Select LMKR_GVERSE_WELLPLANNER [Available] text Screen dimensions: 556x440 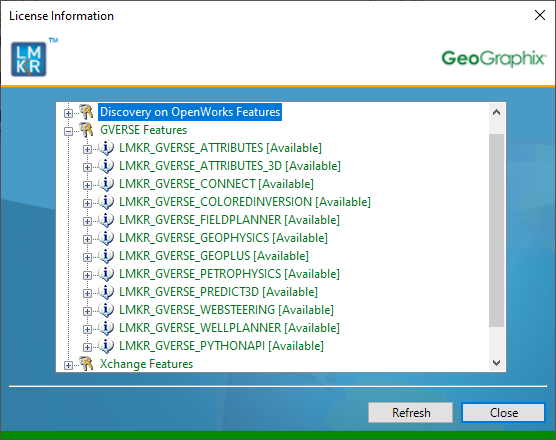coord(229,328)
